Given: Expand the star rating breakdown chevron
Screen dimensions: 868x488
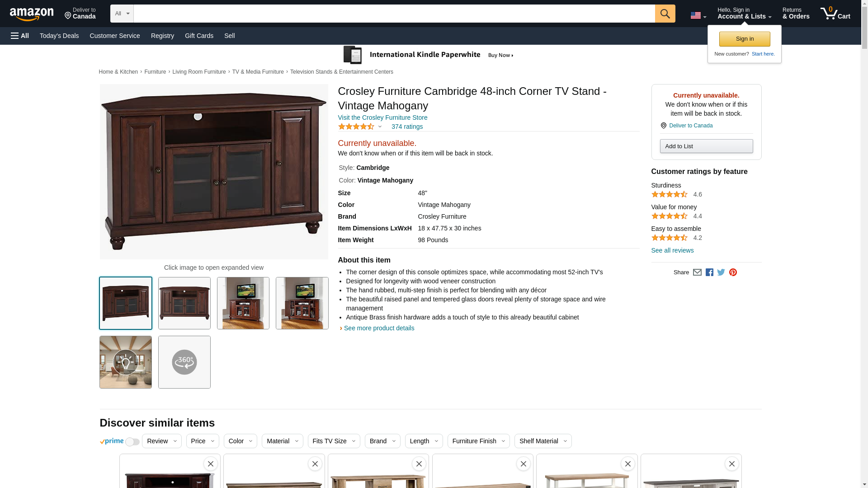Looking at the screenshot, I should pyautogui.click(x=380, y=127).
